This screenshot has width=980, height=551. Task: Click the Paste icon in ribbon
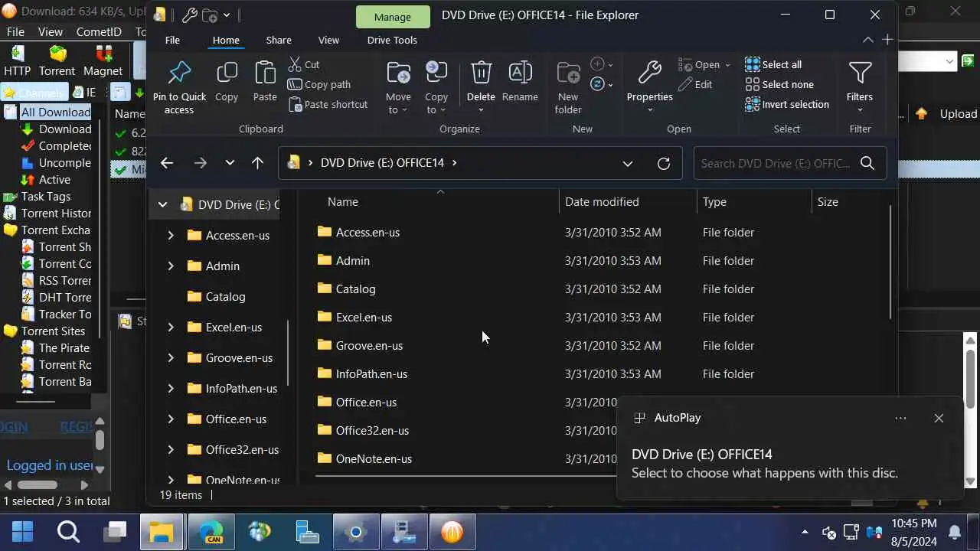point(265,73)
